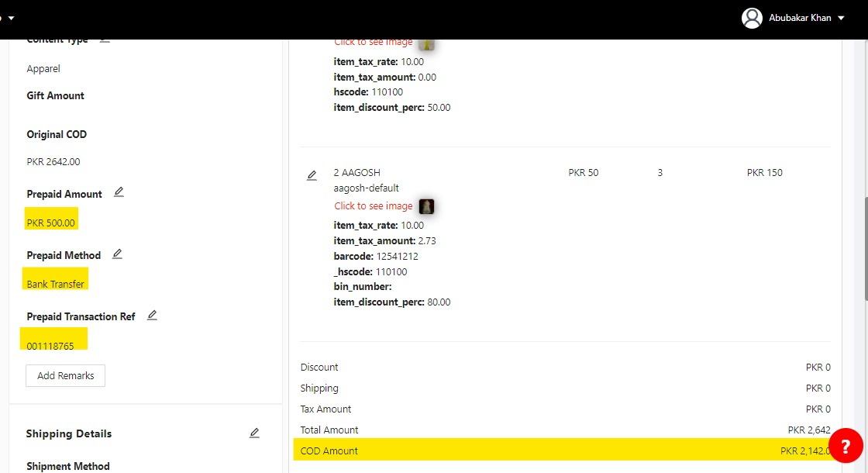Click the Bank Transfer prepaid method value

55,284
